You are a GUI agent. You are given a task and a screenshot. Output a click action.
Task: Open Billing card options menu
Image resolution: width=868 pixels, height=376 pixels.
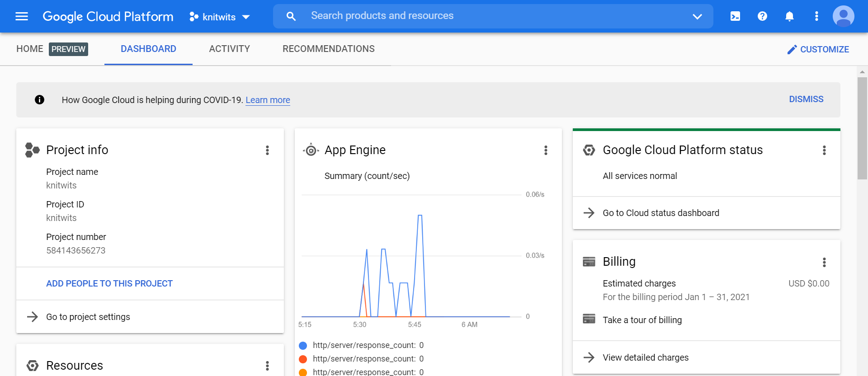tap(824, 262)
